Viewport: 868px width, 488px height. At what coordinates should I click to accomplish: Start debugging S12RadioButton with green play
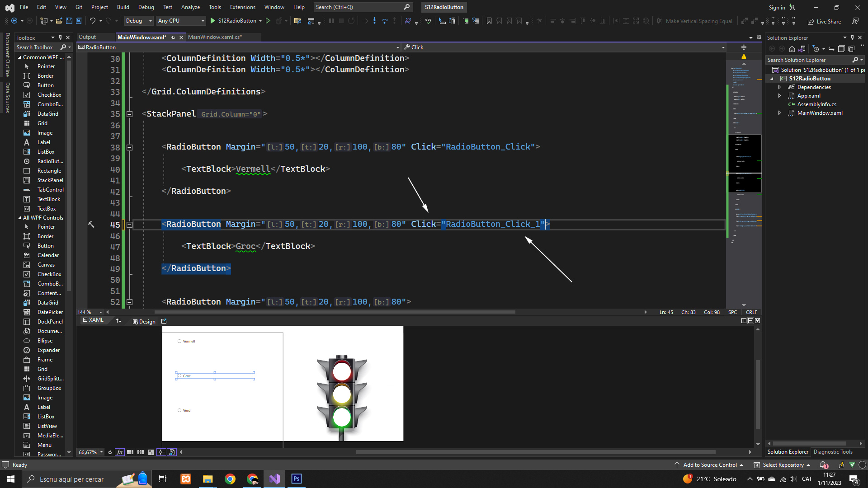(212, 21)
